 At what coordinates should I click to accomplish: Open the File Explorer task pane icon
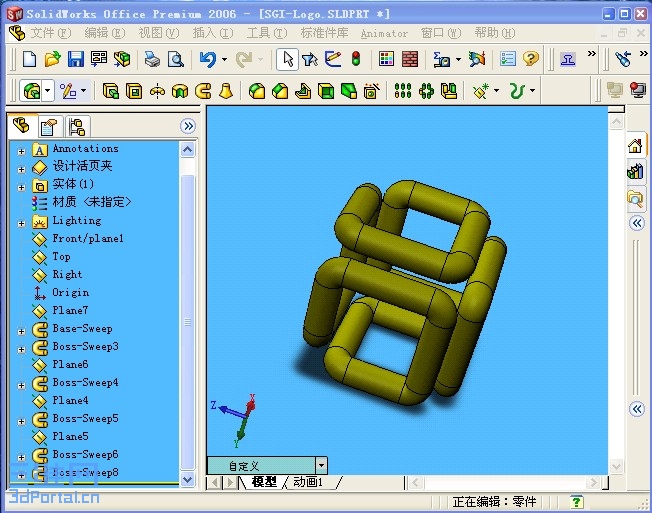635,199
